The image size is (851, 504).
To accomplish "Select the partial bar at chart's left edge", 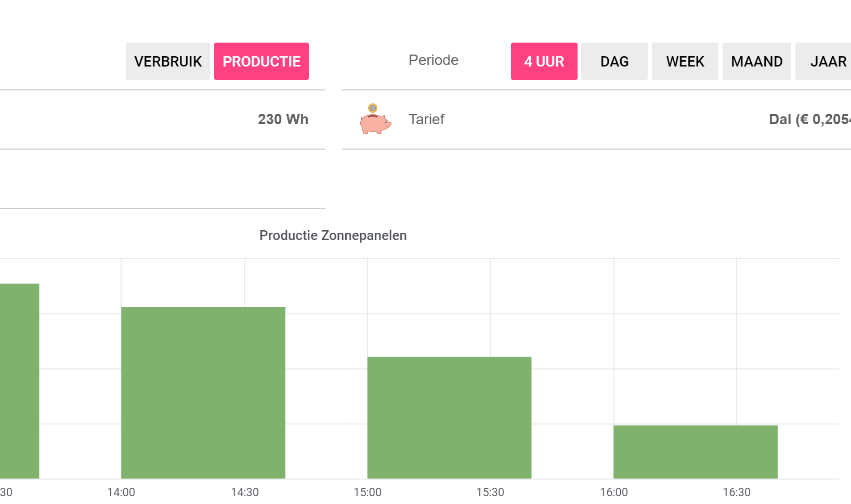I will tap(19, 381).
